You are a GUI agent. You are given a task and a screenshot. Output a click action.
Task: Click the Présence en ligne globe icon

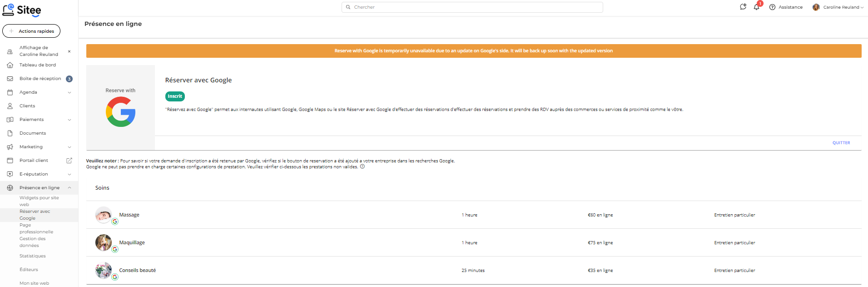click(10, 188)
